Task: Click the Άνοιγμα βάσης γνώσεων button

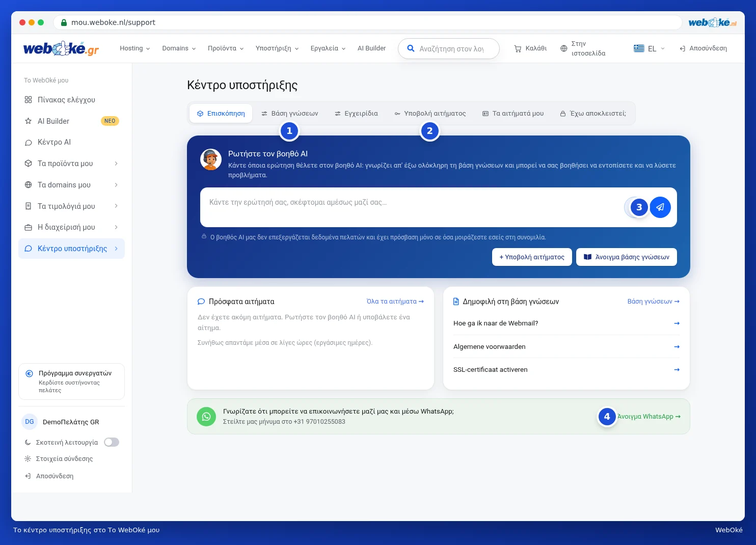Action: point(627,257)
